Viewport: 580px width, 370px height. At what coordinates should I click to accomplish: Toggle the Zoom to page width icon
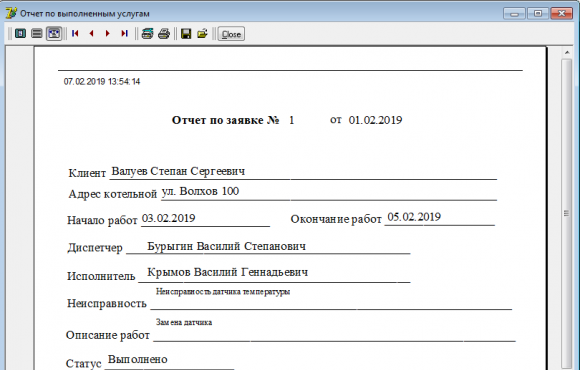(x=54, y=34)
